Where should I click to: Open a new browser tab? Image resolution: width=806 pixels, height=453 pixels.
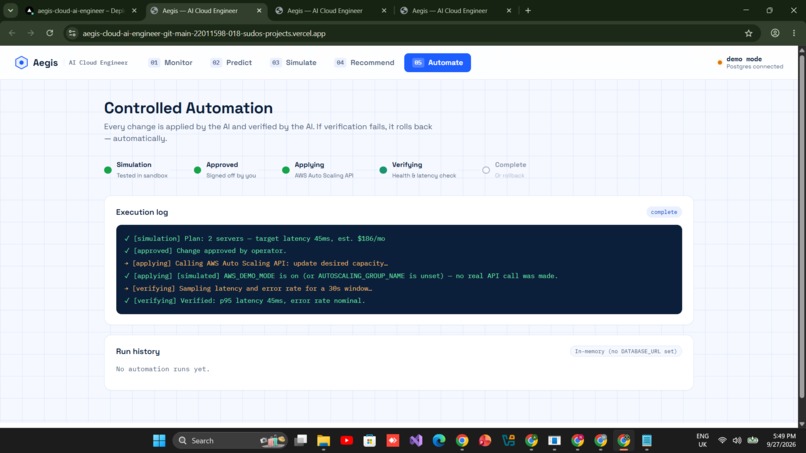pos(528,10)
